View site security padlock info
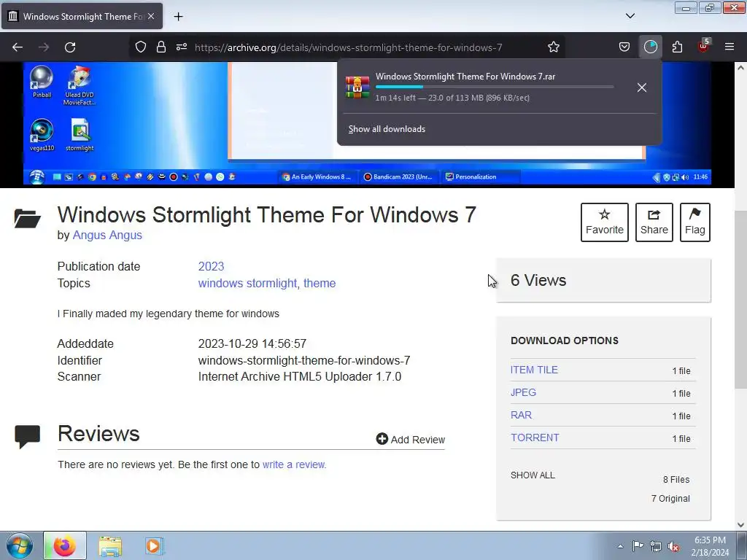This screenshot has height=560, width=747. click(161, 47)
